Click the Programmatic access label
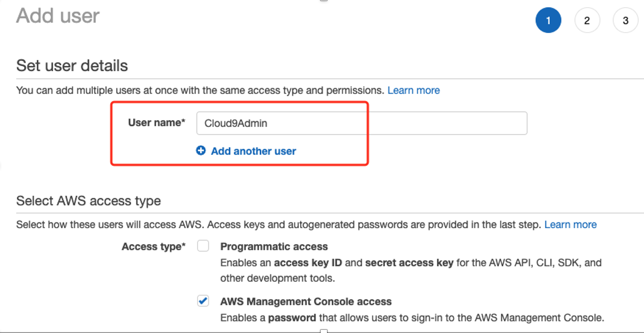This screenshot has height=333, width=644. tap(274, 247)
